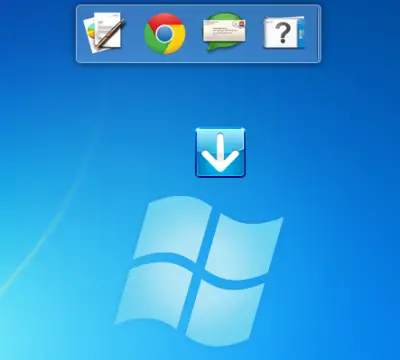Image resolution: width=400 pixels, height=360 pixels.
Task: Click the question mark symbol in the dock
Action: tap(283, 33)
